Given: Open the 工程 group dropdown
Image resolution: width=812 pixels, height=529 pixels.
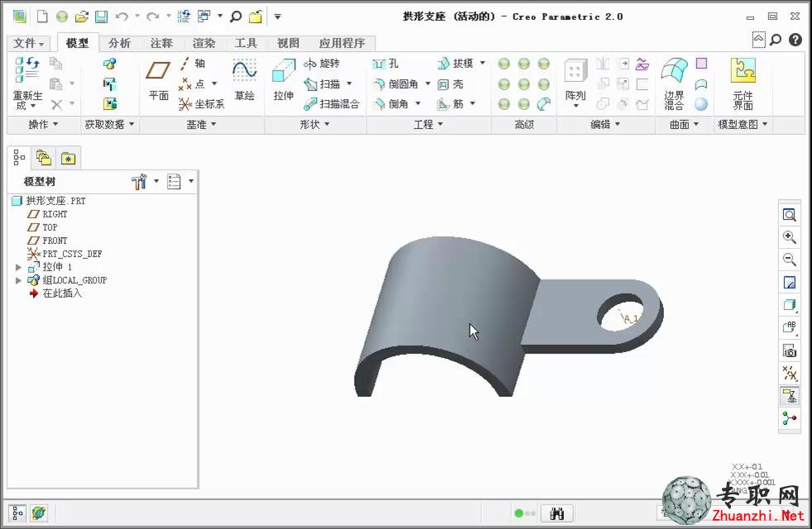Looking at the screenshot, I should (x=428, y=124).
